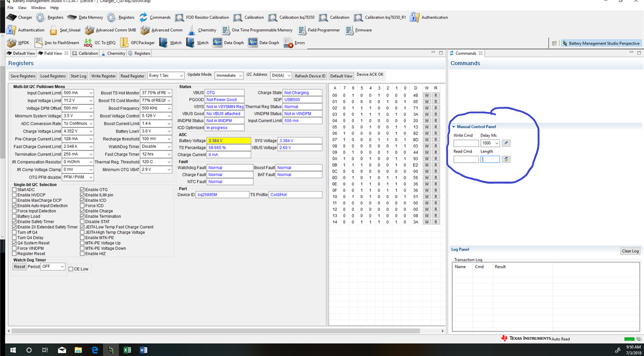Uncheck the Enable OTG checkbox
The width and height of the screenshot is (644, 356).
click(x=82, y=190)
